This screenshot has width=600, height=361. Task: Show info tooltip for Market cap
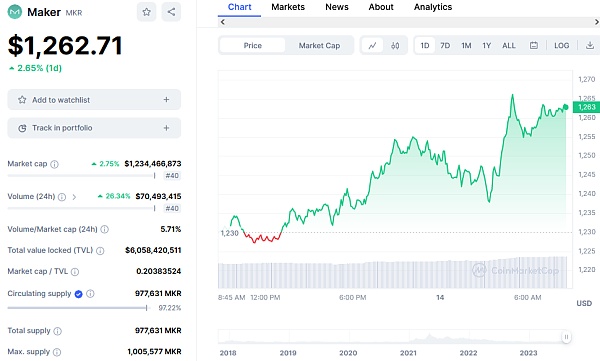pyautogui.click(x=54, y=164)
